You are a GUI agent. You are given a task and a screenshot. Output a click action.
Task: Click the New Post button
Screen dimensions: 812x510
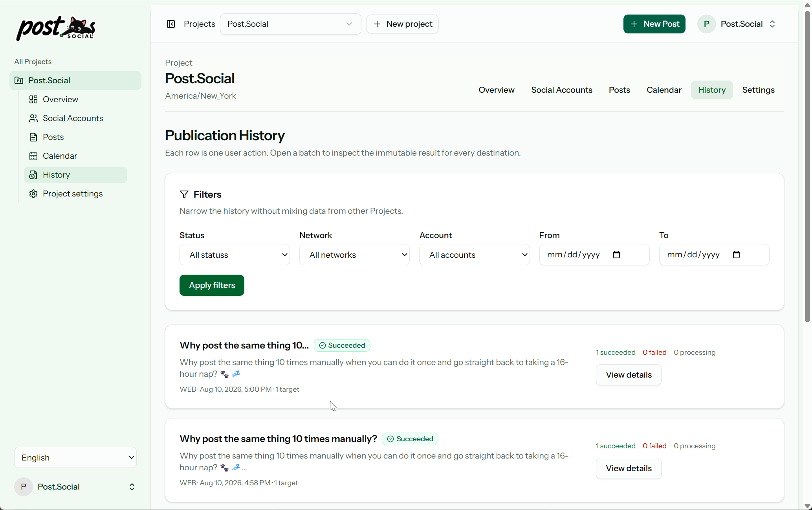pos(654,24)
